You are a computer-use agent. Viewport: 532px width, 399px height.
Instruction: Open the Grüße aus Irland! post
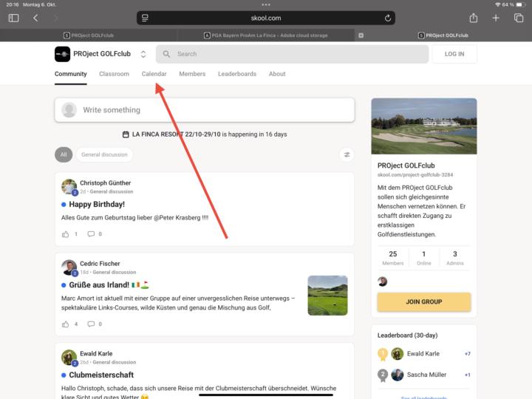coord(109,285)
